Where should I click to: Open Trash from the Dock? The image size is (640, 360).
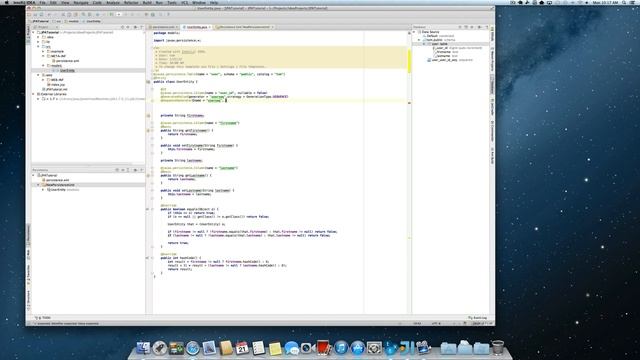(498, 348)
